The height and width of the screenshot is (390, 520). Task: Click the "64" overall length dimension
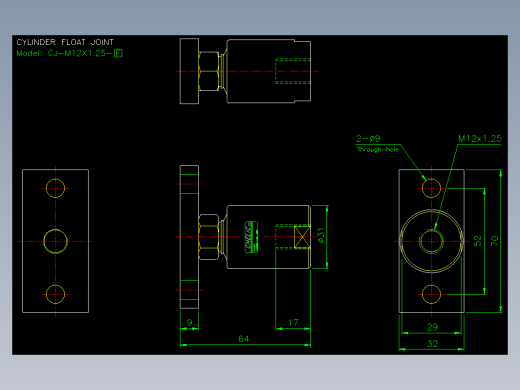pos(244,339)
